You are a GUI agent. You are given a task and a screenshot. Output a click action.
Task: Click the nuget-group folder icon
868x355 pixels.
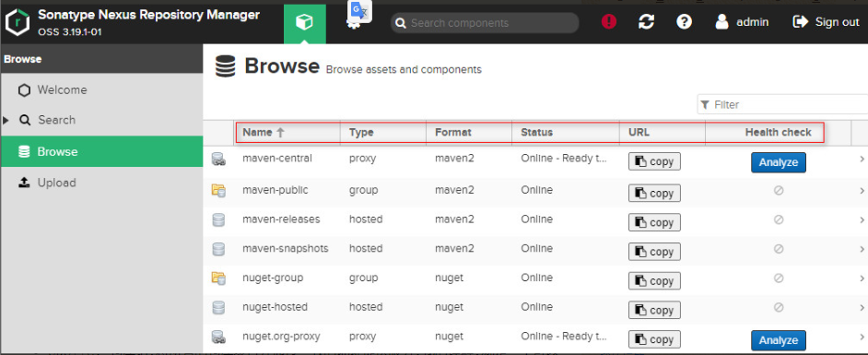(x=218, y=278)
